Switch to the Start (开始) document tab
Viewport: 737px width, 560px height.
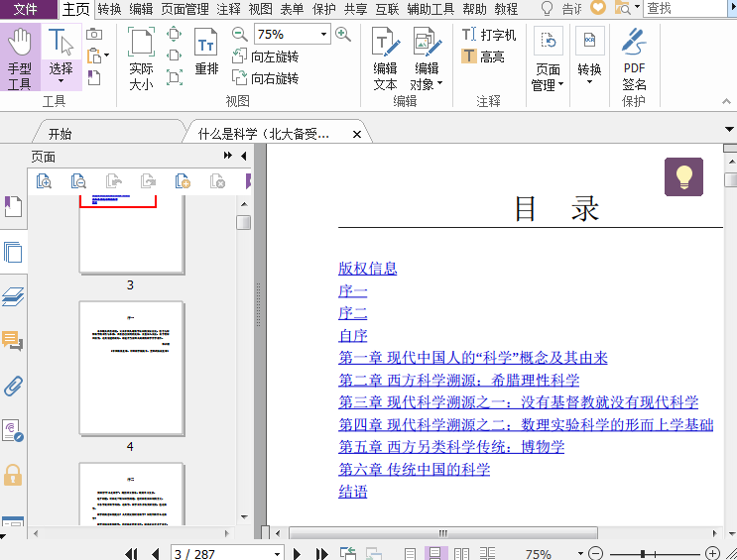pos(61,134)
